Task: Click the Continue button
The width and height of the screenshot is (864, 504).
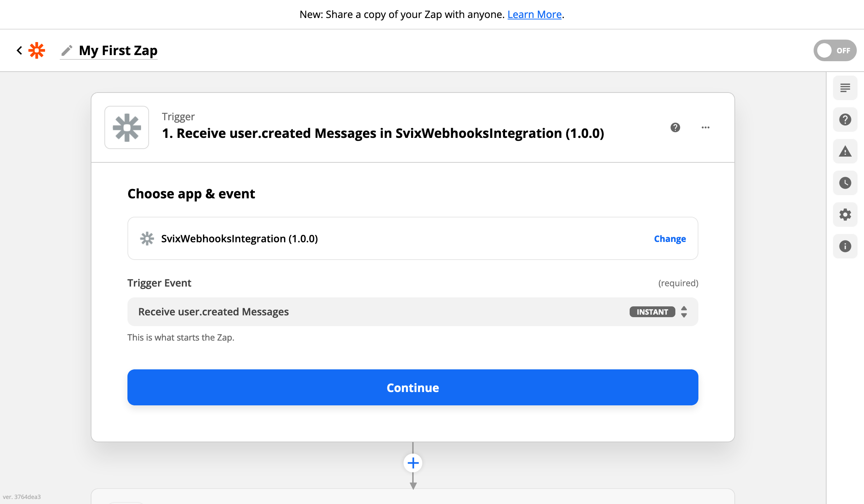Action: tap(413, 387)
